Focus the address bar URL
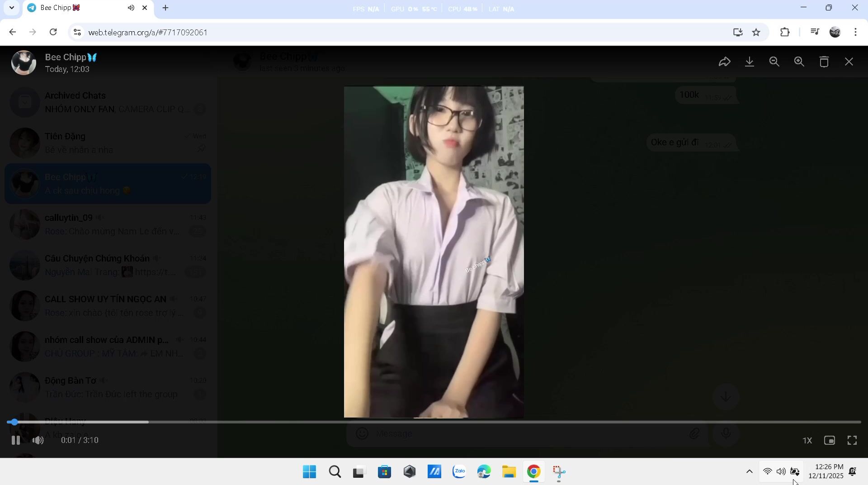 [x=148, y=33]
